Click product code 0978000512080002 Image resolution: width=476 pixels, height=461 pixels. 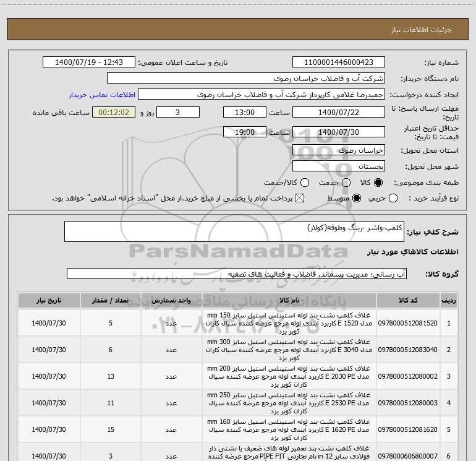pyautogui.click(x=408, y=376)
